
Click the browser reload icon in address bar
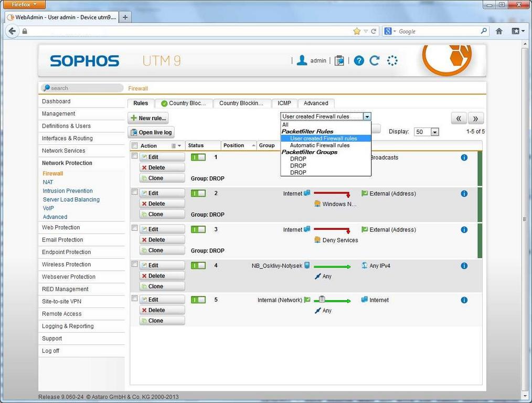click(374, 31)
